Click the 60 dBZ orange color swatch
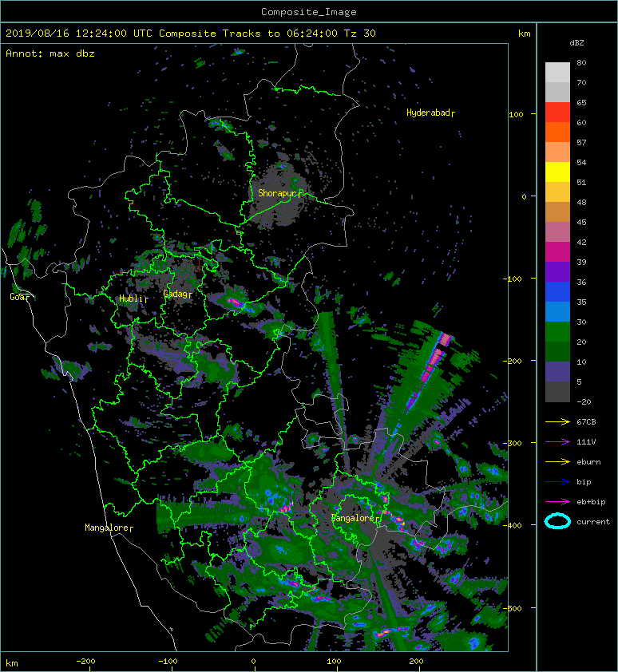This screenshot has width=618, height=672. tap(557, 132)
